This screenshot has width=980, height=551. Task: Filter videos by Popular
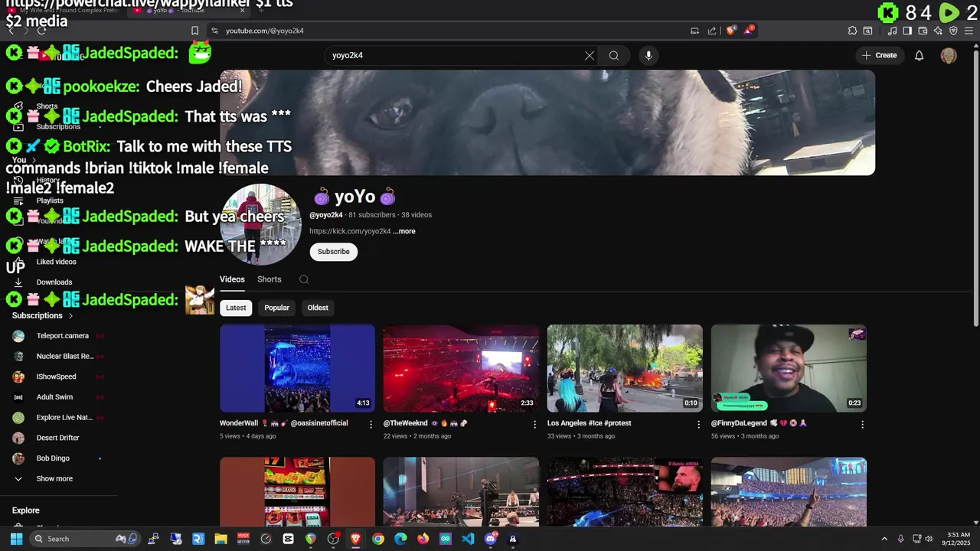pyautogui.click(x=277, y=308)
